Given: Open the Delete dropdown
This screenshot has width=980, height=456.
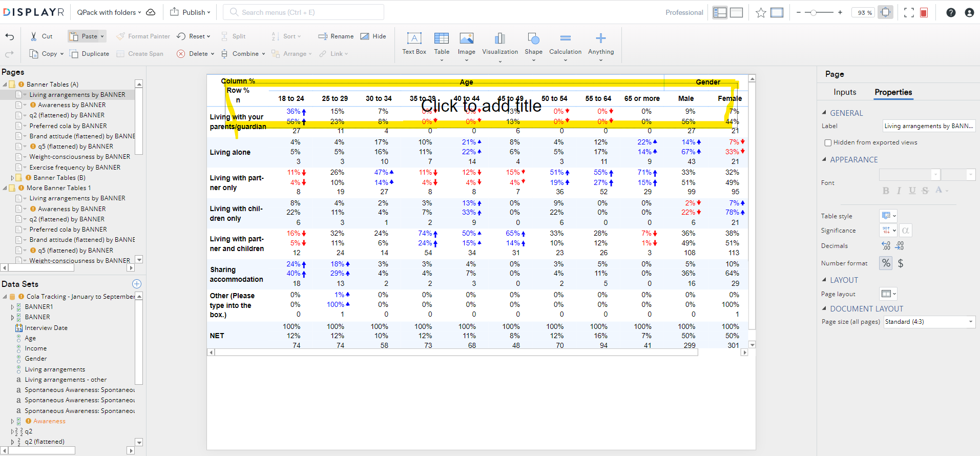Looking at the screenshot, I should [x=213, y=54].
